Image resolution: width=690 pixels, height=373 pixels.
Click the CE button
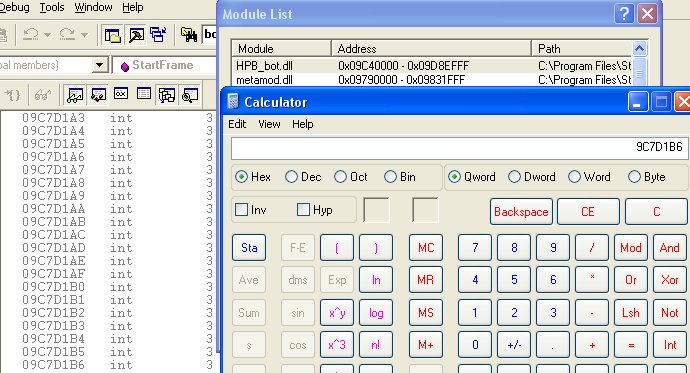(x=588, y=212)
